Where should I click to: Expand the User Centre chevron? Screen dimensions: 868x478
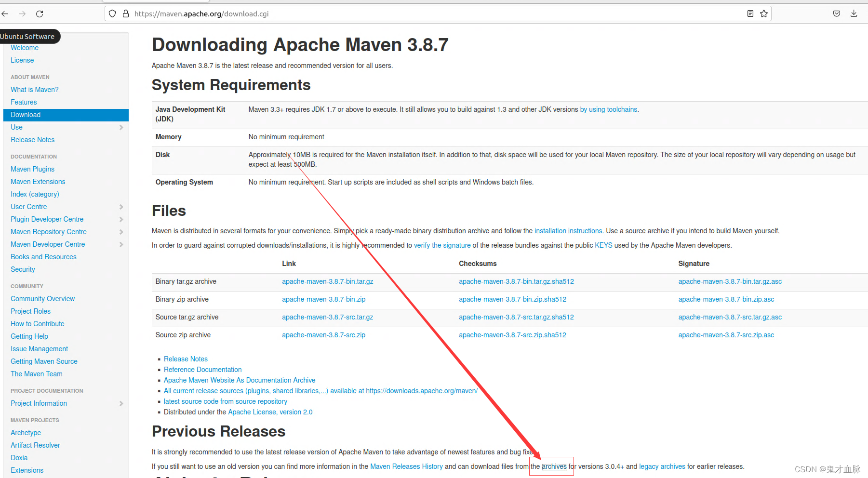coord(121,207)
